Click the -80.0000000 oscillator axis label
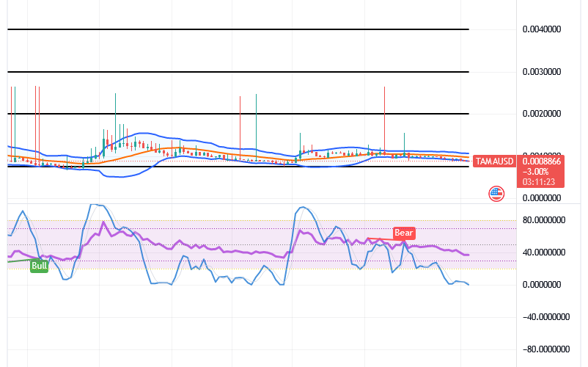This screenshot has width=588, height=367. (x=545, y=349)
